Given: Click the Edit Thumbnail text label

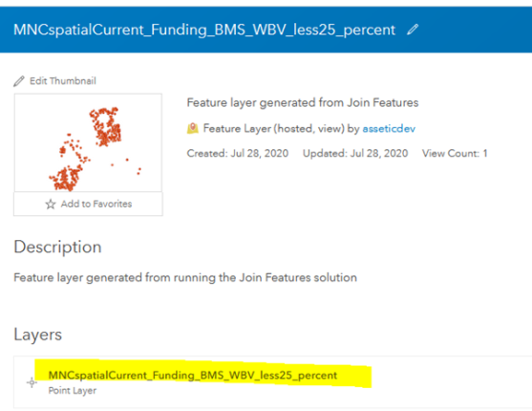Looking at the screenshot, I should click(63, 81).
